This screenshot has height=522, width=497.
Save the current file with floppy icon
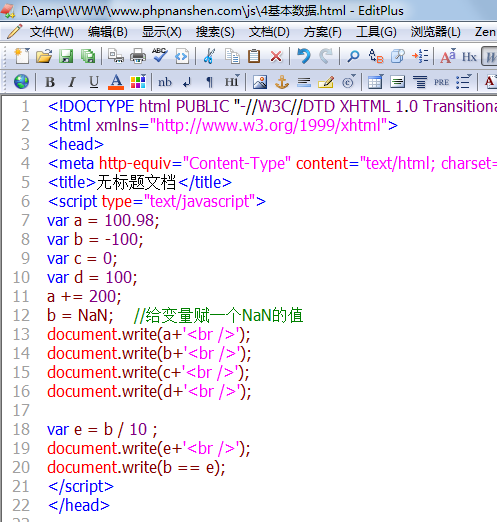click(x=66, y=56)
